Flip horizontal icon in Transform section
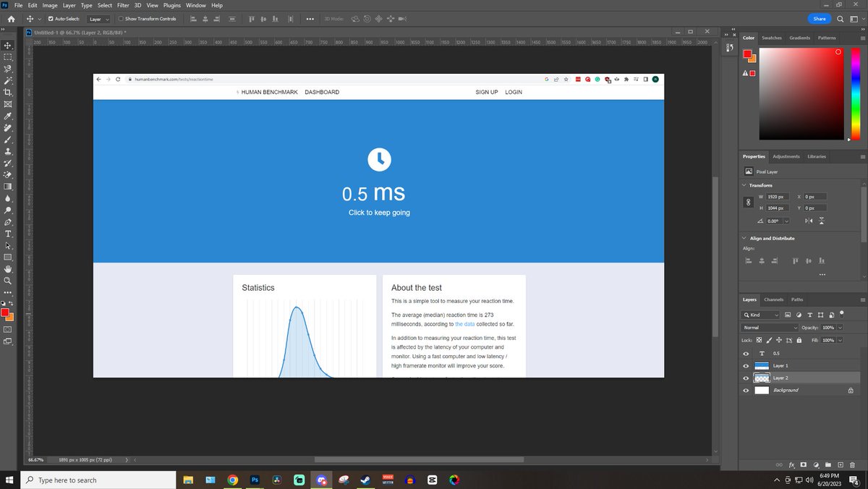 (809, 221)
